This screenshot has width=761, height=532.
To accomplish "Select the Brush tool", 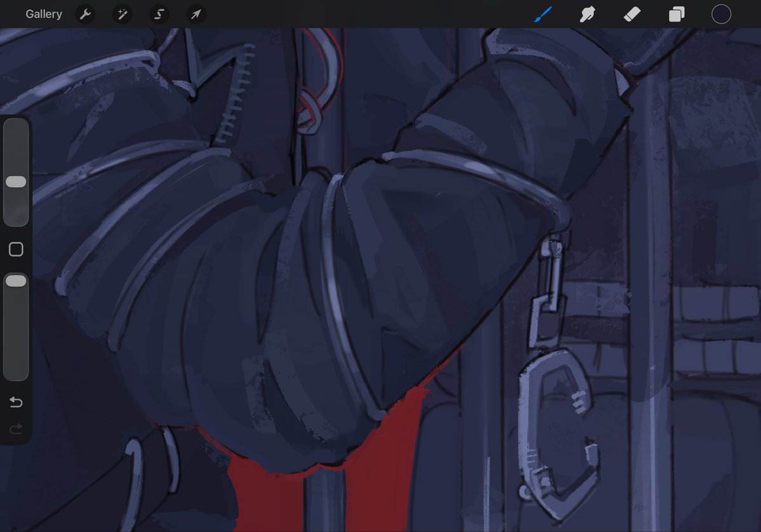I will coord(543,14).
